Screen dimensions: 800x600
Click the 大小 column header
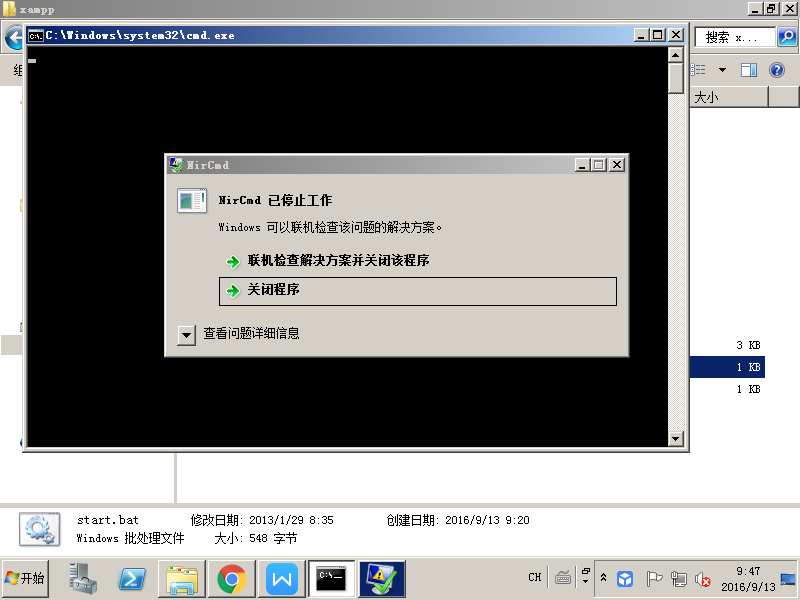click(x=729, y=97)
